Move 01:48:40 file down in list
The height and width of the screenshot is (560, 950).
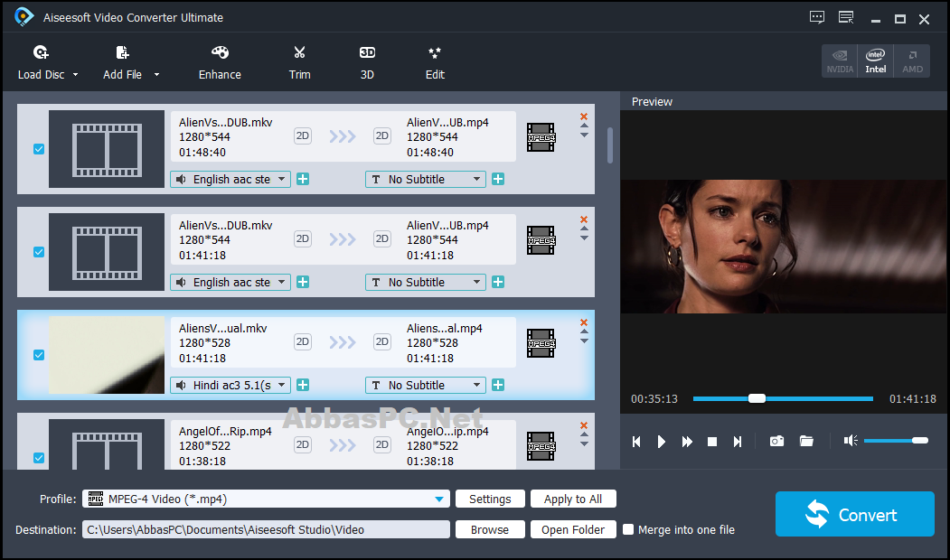584,135
